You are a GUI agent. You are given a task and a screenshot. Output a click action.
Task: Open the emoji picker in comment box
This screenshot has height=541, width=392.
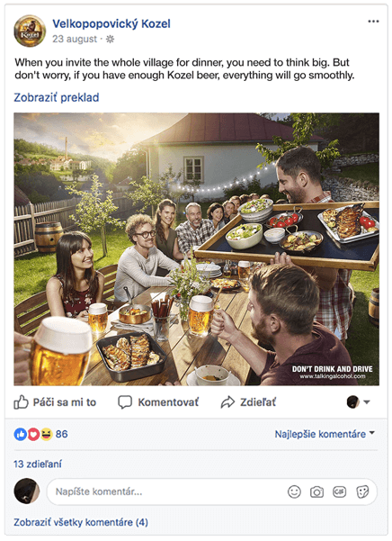(294, 491)
